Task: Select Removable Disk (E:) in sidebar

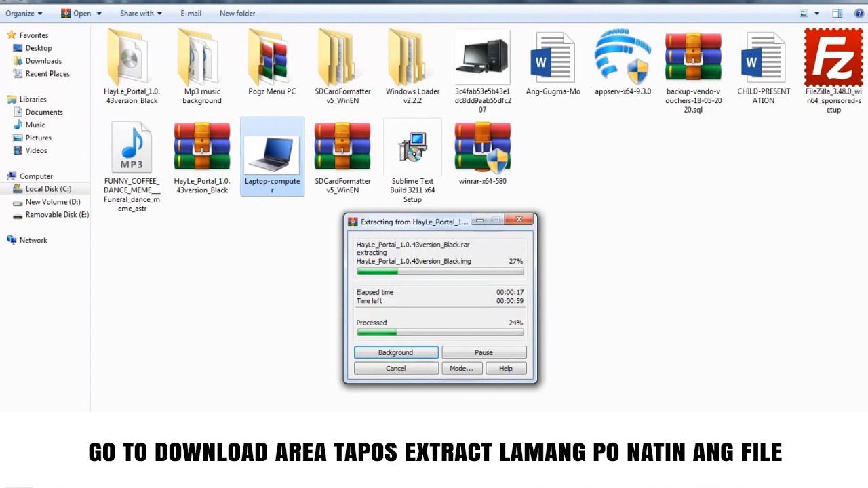Action: point(56,215)
